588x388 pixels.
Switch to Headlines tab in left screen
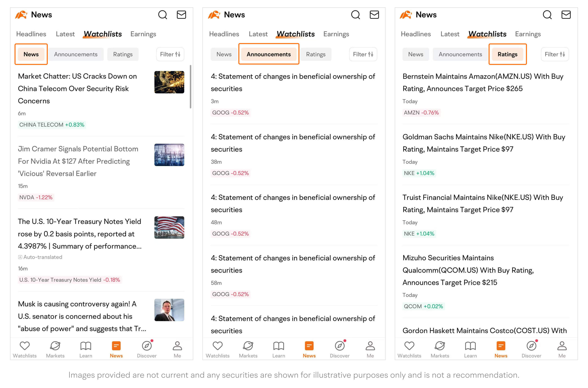[31, 34]
